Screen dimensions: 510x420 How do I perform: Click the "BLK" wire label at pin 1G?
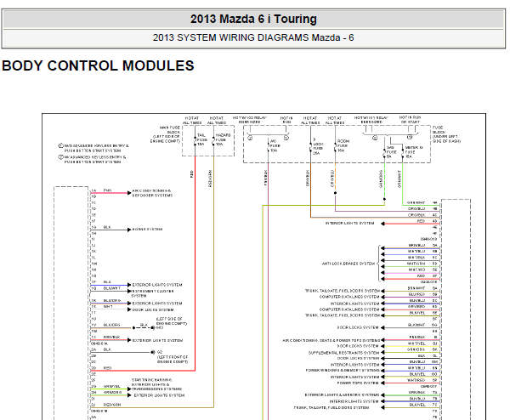tap(107, 227)
